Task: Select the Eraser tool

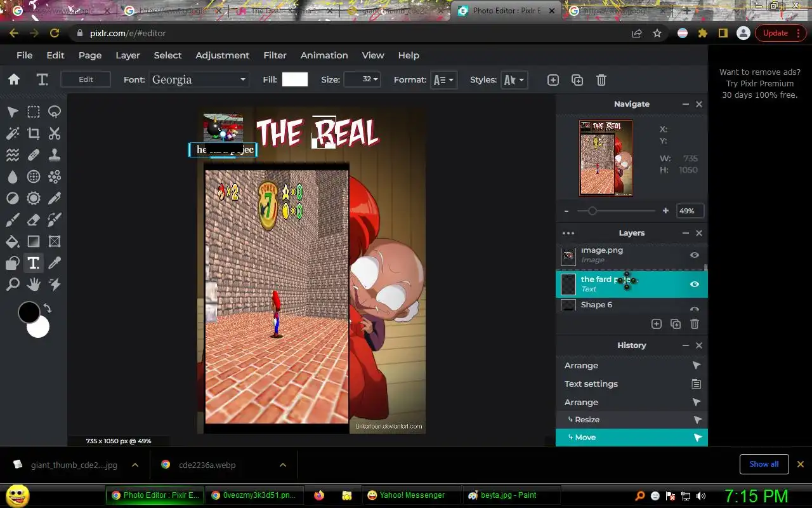Action: (34, 220)
